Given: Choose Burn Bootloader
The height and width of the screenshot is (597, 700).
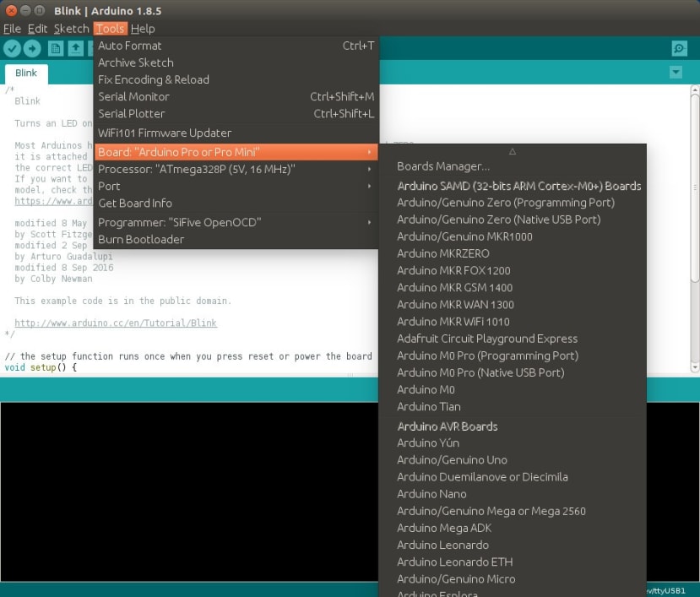Looking at the screenshot, I should [x=236, y=239].
